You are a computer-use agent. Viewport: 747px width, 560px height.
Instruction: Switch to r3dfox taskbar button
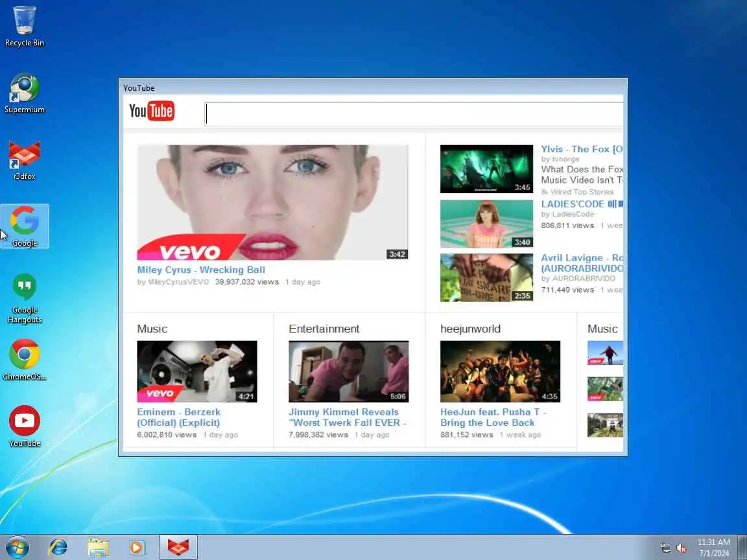click(x=178, y=547)
